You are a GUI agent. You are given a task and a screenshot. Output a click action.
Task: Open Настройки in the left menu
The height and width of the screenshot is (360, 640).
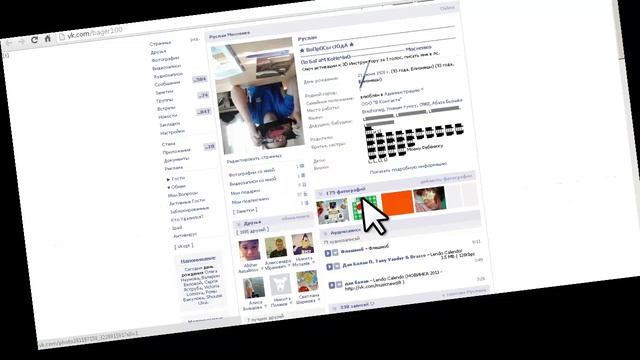pos(172,132)
